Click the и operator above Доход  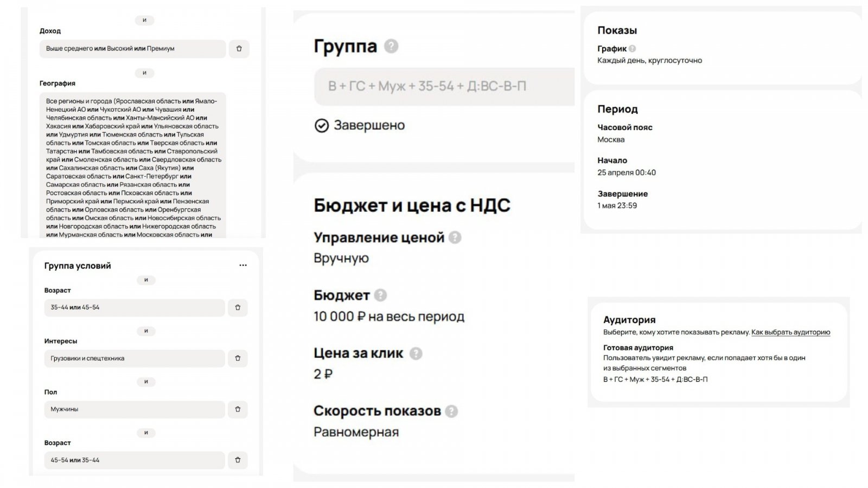click(144, 20)
